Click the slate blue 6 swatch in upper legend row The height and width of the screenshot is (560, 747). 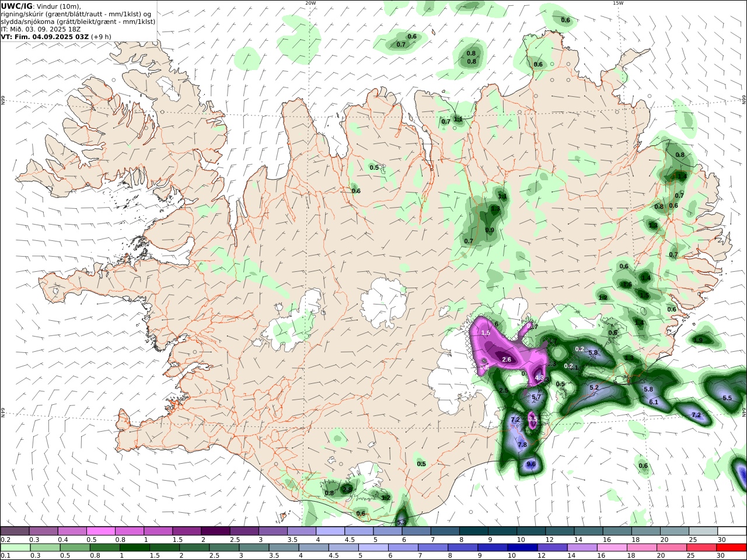(x=416, y=531)
